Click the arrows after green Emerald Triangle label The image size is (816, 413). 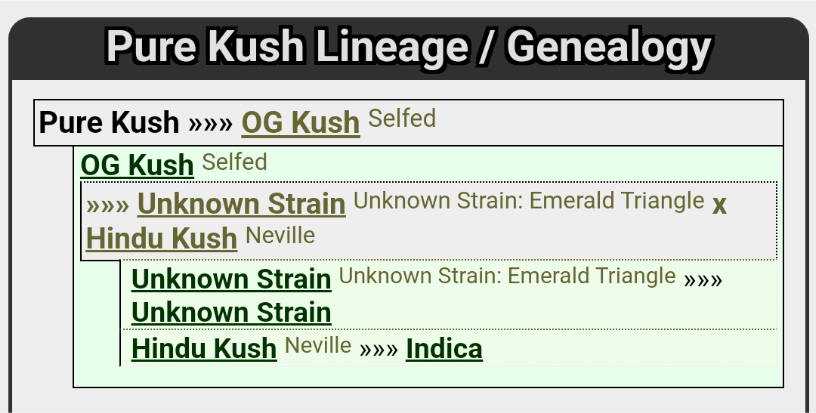pyautogui.click(x=703, y=280)
